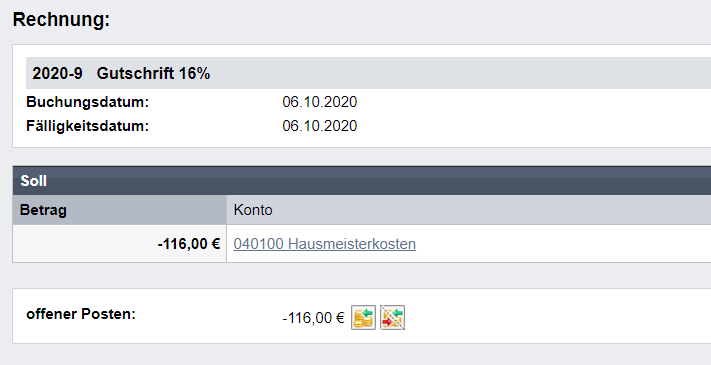The image size is (711, 365).
Task: Click the Rechnung heading
Action: pyautogui.click(x=61, y=20)
